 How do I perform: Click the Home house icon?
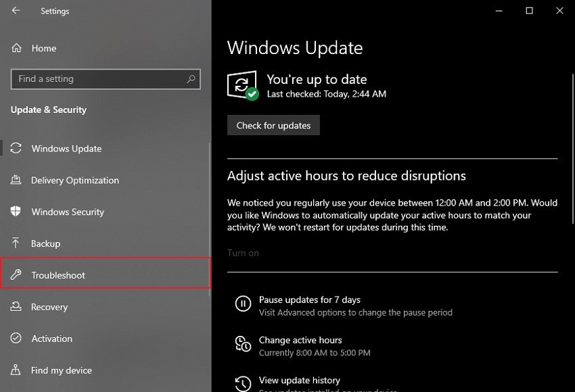coord(16,48)
